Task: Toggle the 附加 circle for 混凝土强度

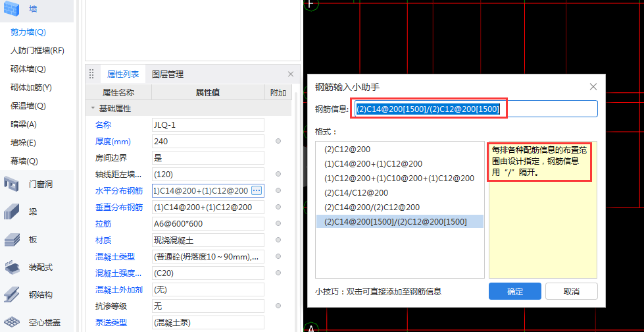Action: 278,273
